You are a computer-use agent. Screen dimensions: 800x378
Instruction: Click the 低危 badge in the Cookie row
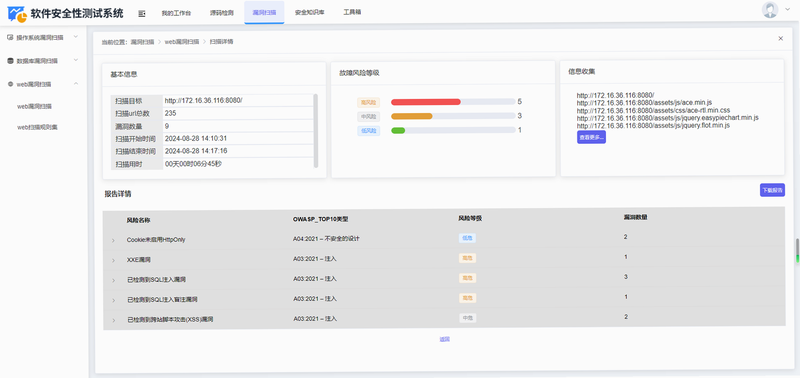coord(467,238)
